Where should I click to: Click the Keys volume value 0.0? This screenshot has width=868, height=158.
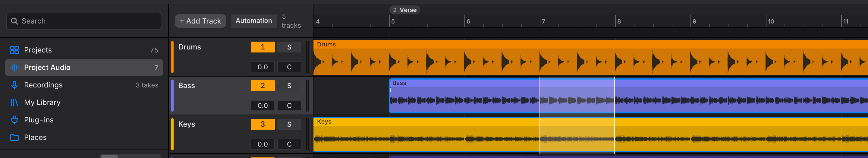point(263,144)
